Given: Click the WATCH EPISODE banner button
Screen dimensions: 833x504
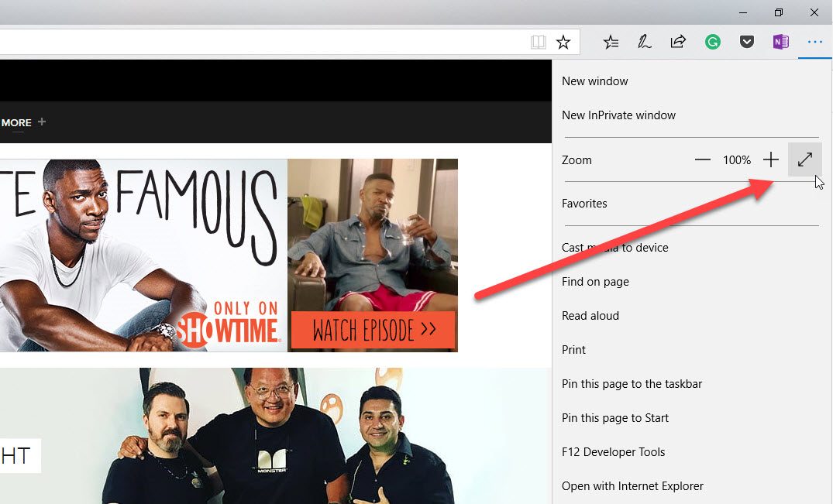Looking at the screenshot, I should point(373,330).
